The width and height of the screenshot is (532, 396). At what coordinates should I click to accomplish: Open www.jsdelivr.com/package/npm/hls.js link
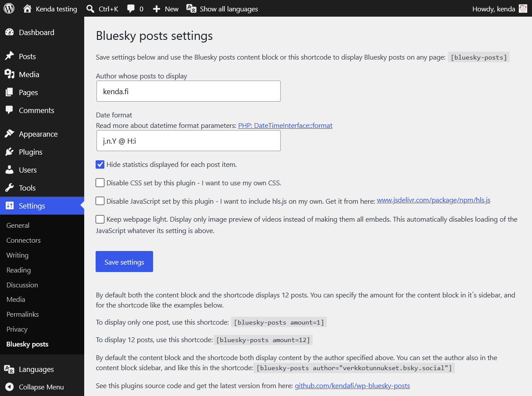434,200
